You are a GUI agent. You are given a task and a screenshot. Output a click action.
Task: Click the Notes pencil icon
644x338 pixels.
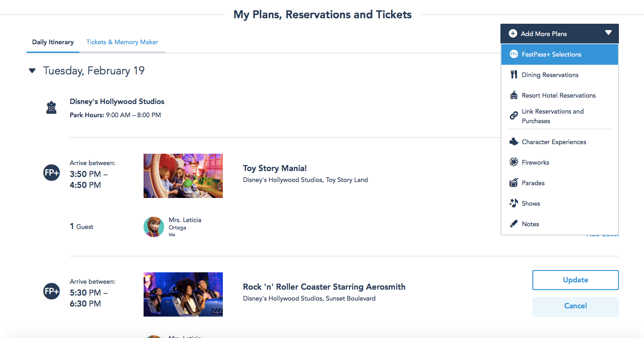pyautogui.click(x=514, y=224)
